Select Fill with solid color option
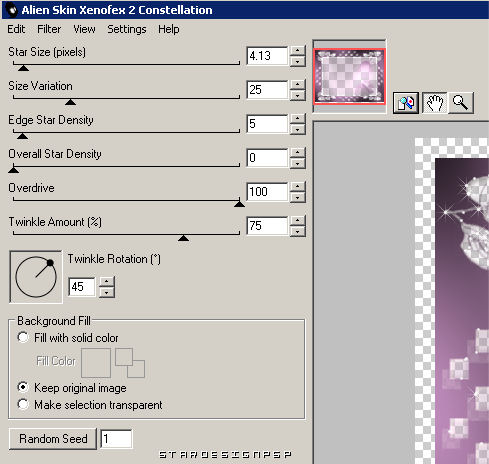The image size is (489, 464). coord(23,337)
